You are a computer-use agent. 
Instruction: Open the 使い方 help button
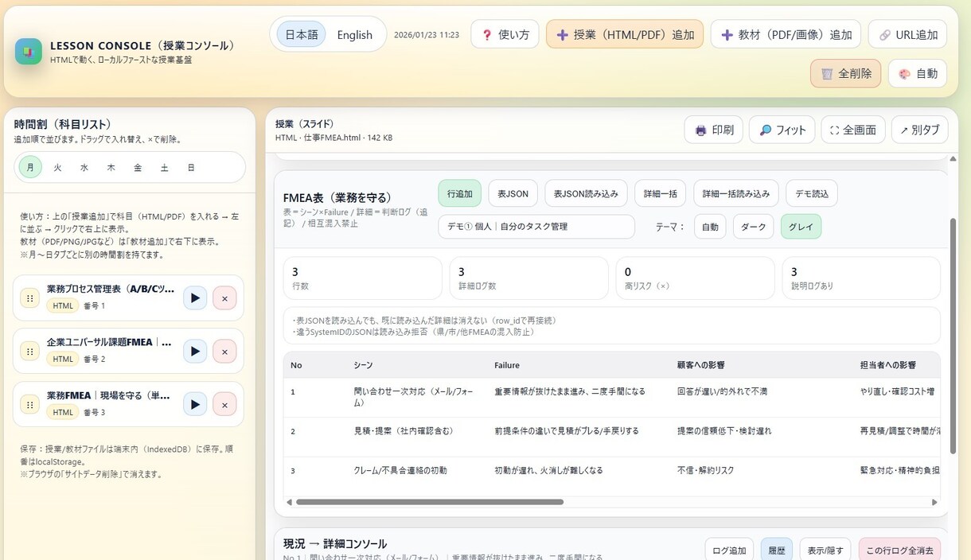click(x=505, y=34)
